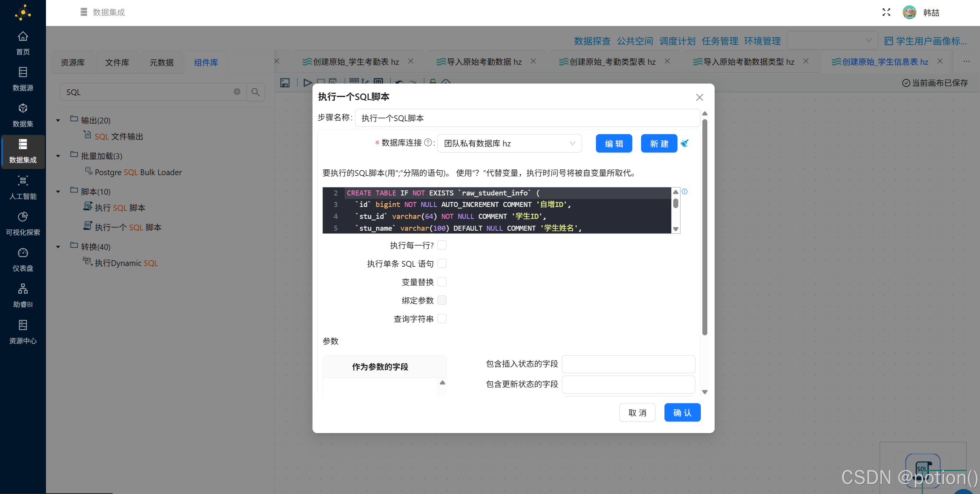
Task: Switch to the 文件库 tab
Action: [x=117, y=62]
